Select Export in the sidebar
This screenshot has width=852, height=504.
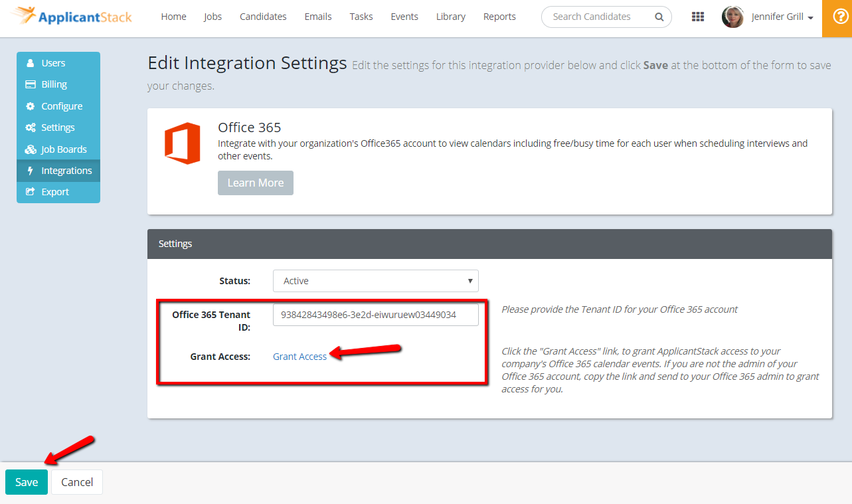click(x=58, y=192)
